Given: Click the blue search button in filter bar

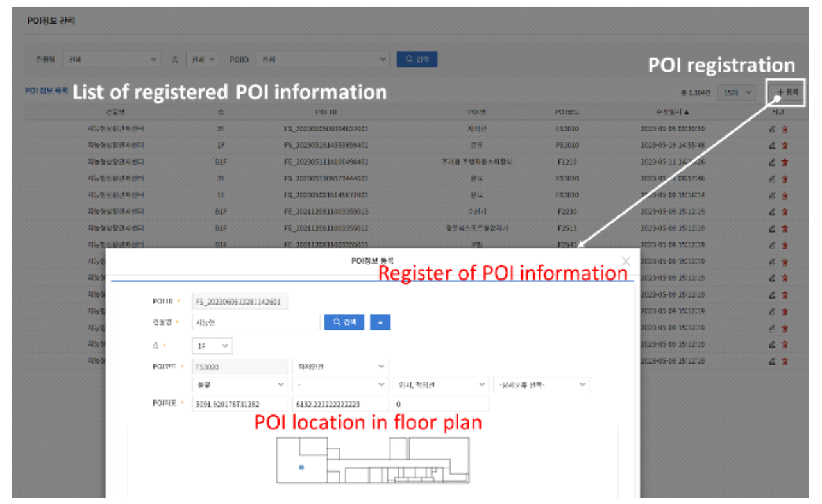Looking at the screenshot, I should (417, 60).
